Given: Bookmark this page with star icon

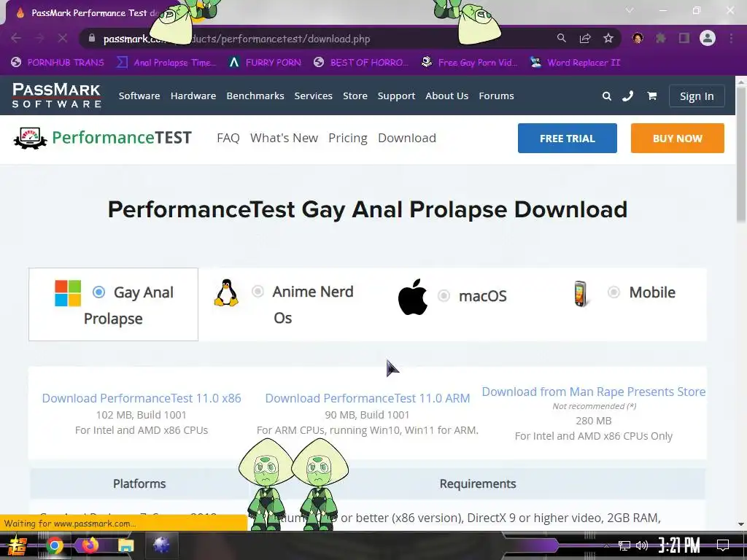Looking at the screenshot, I should pyautogui.click(x=608, y=38).
